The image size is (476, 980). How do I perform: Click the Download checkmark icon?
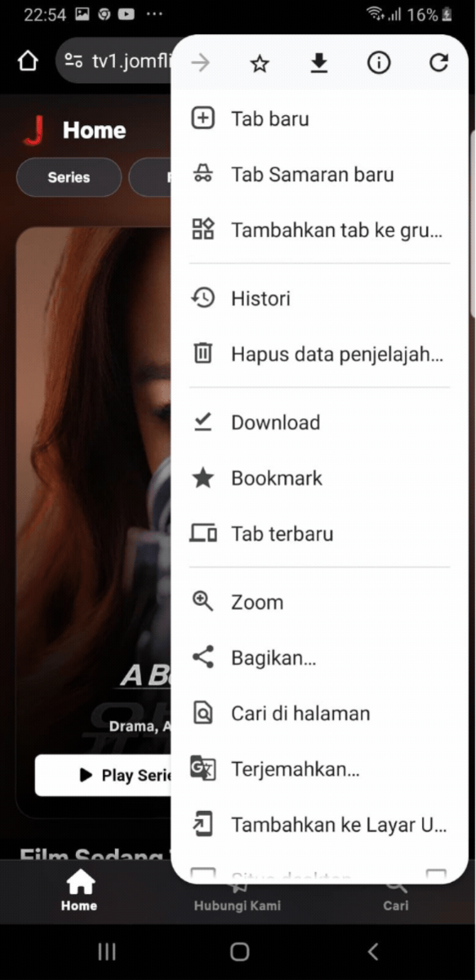[x=202, y=422]
